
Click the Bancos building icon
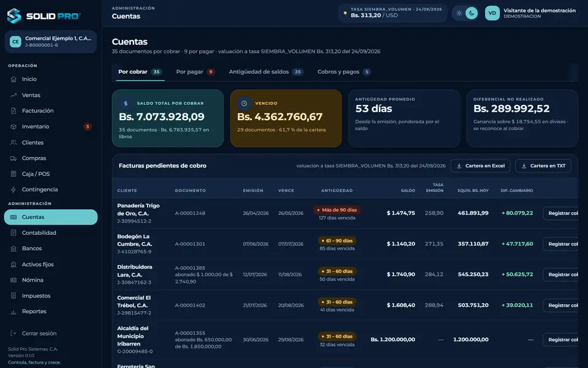tap(13, 248)
